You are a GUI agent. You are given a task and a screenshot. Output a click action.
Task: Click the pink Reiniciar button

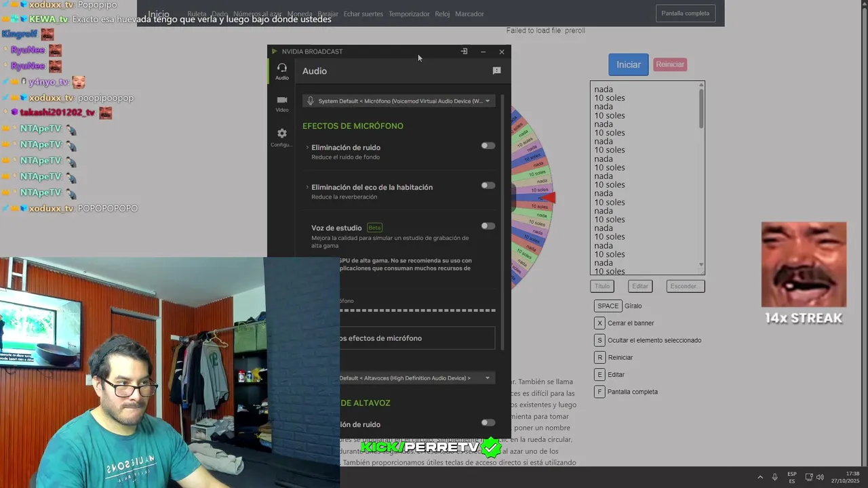click(670, 64)
